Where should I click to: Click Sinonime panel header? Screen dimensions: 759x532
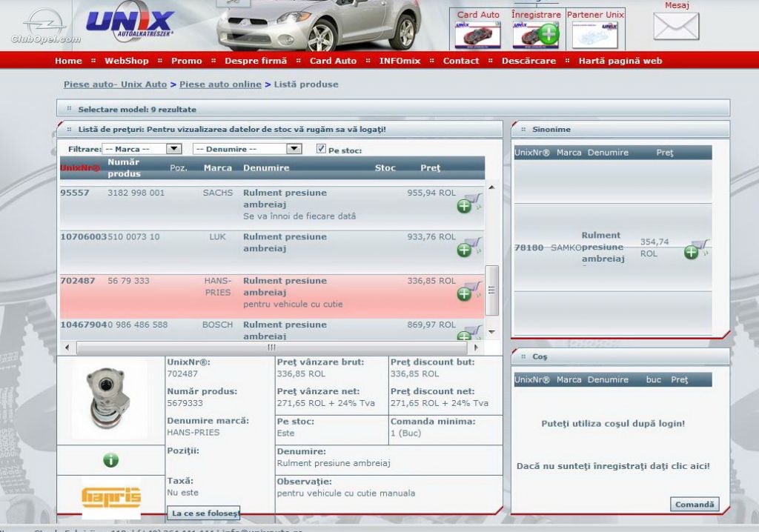pos(620,129)
